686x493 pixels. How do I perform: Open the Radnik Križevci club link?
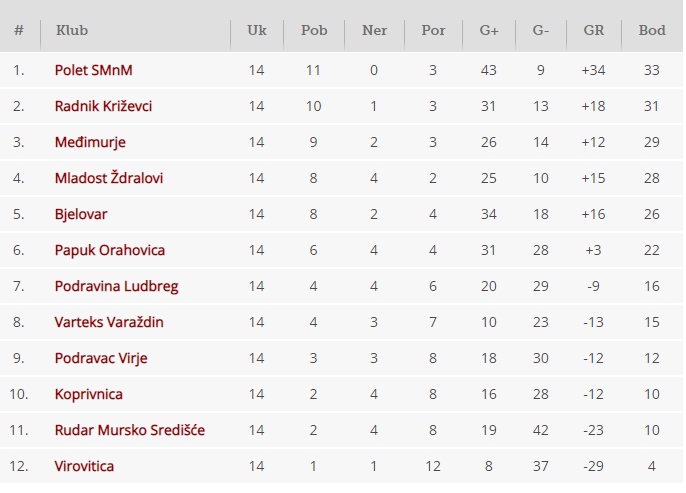103,106
